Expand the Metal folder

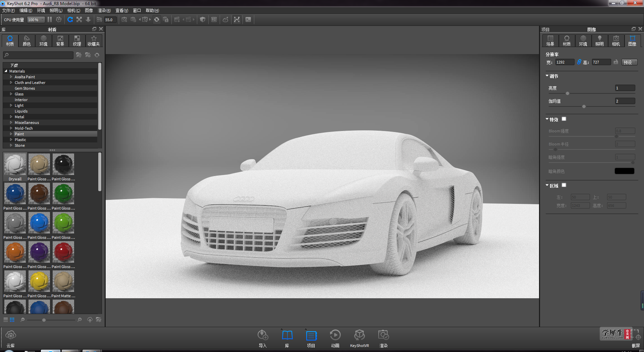(11, 117)
